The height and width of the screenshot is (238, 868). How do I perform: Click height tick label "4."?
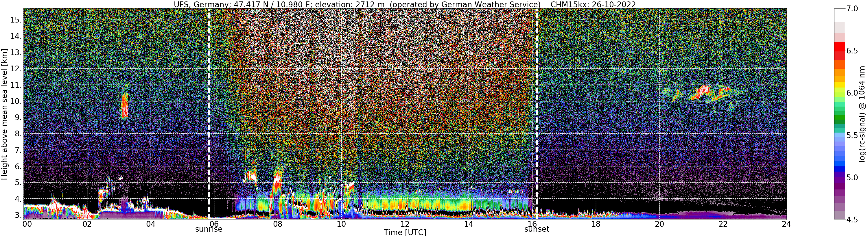pos(18,199)
